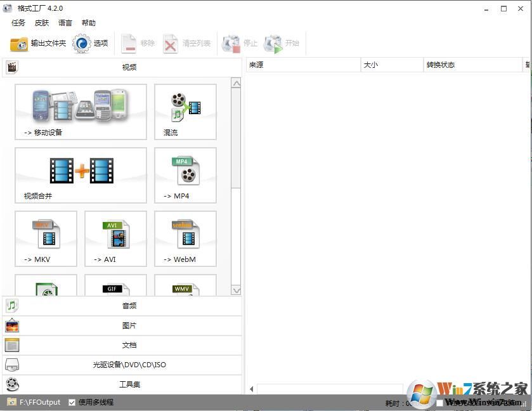
Task: Select the MKV conversion icon
Action: tap(46, 238)
